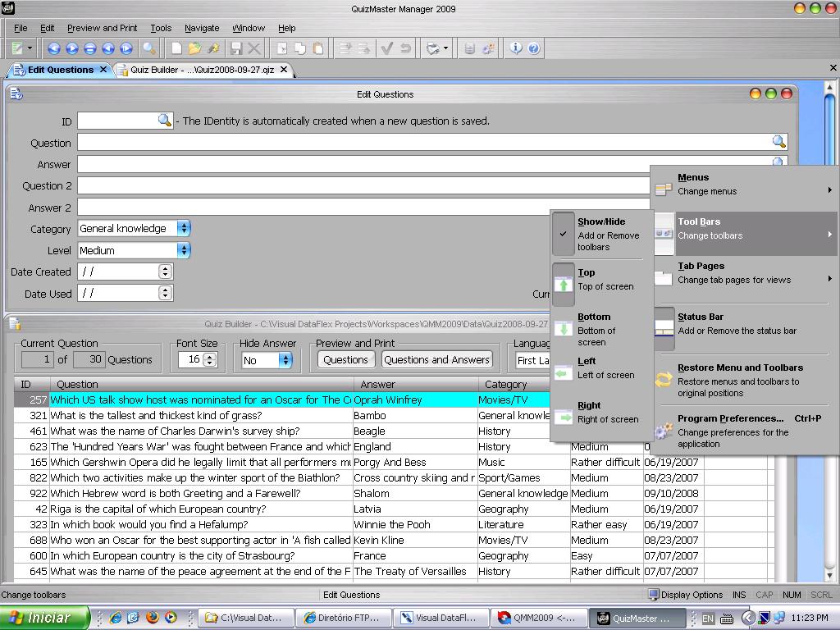Click the magnifier Find icon in toolbar

pyautogui.click(x=149, y=48)
